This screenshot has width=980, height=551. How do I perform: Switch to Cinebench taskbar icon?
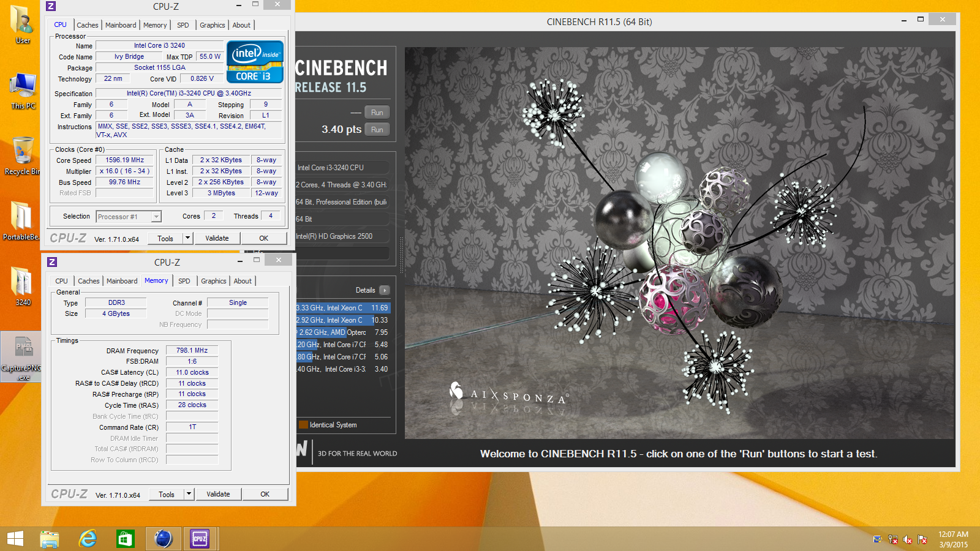pyautogui.click(x=163, y=539)
